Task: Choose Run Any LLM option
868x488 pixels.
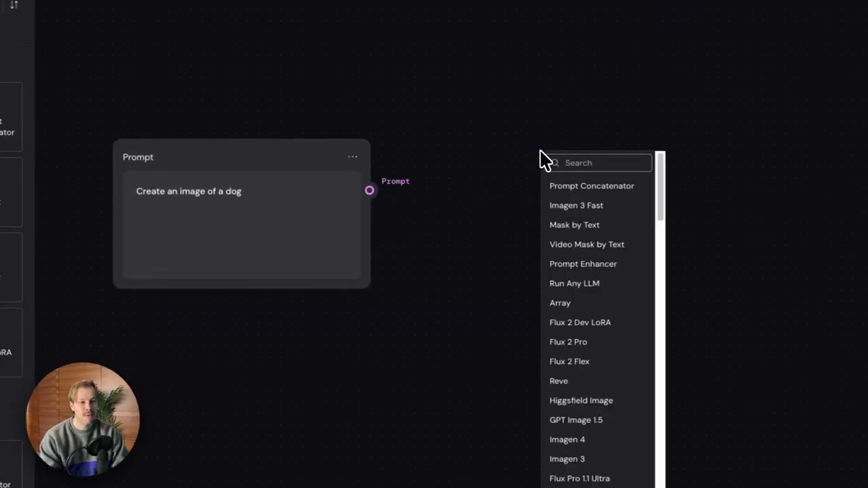Action: click(574, 283)
